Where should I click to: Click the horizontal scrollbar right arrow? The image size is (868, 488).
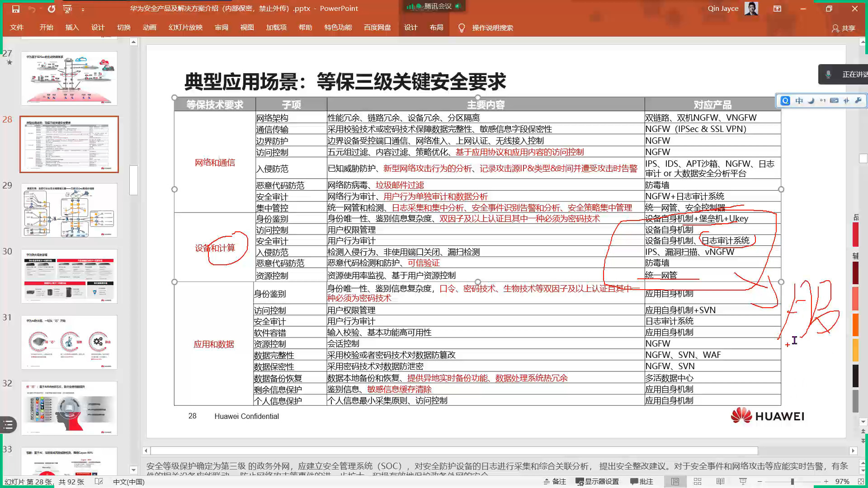coord(853,450)
